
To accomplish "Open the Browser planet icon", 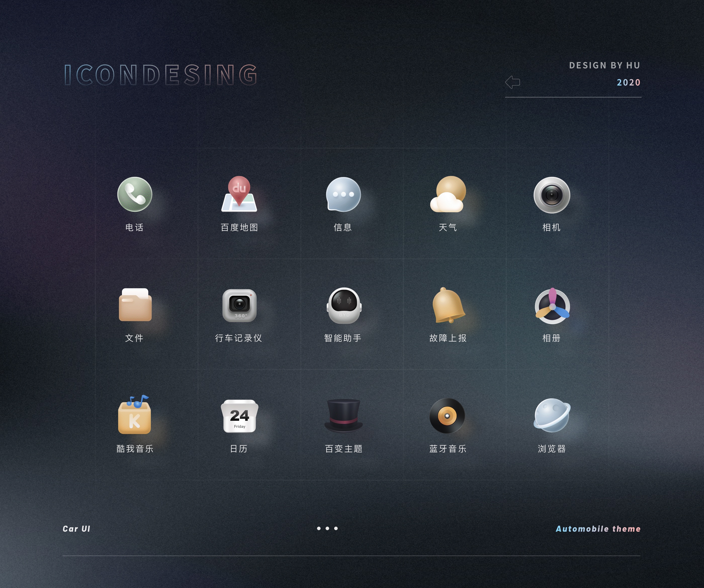I will (x=552, y=416).
